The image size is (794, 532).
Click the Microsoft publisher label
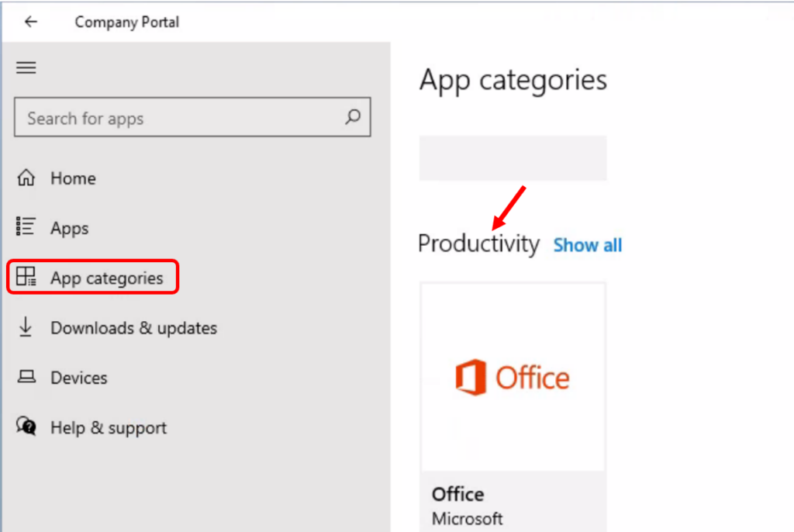coord(467,519)
